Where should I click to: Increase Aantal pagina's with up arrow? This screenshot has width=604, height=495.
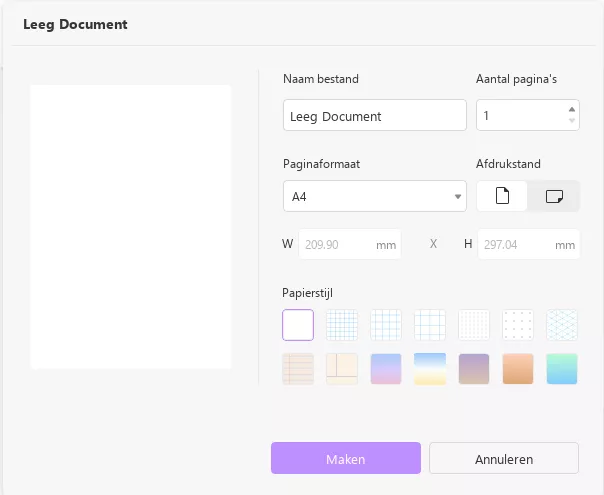click(572, 109)
